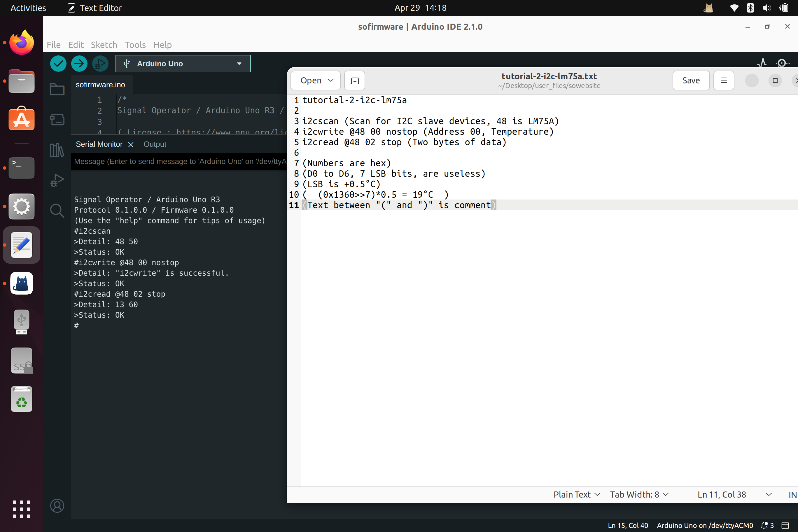Open the Text Editor hamburger menu
The width and height of the screenshot is (798, 532).
(723, 81)
